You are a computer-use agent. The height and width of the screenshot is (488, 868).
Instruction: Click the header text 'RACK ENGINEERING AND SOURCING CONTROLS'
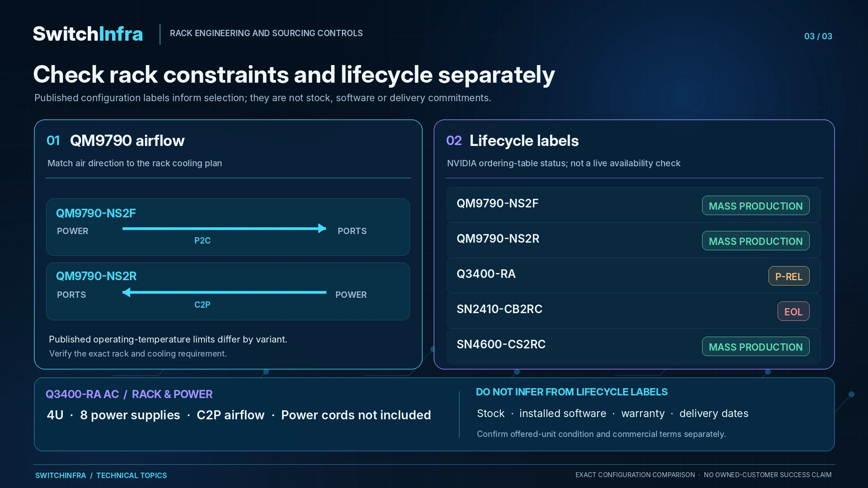tap(266, 33)
